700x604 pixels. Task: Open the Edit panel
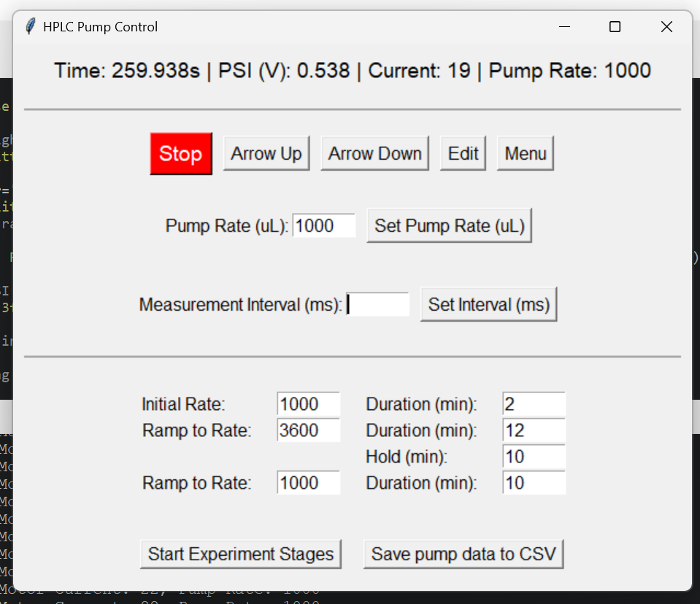463,152
